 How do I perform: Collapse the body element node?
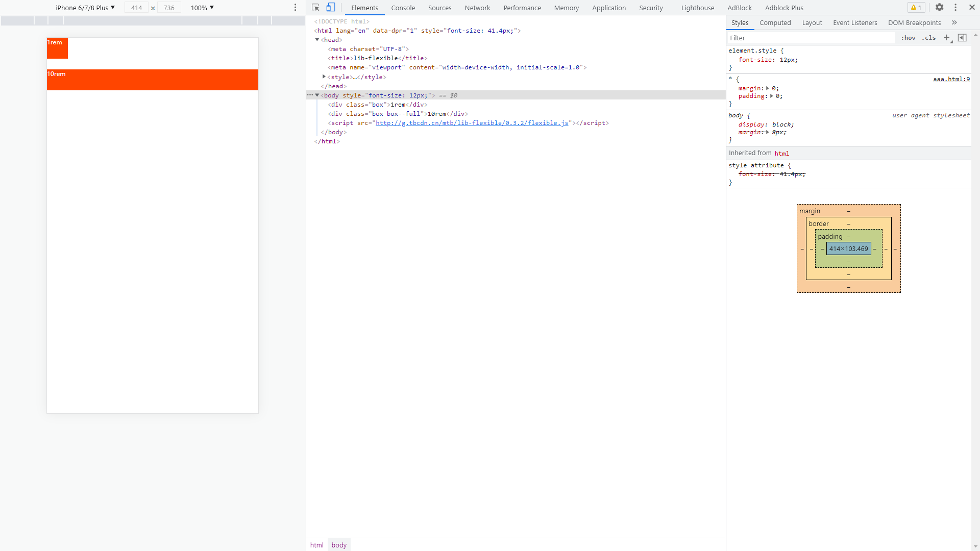[x=317, y=95]
